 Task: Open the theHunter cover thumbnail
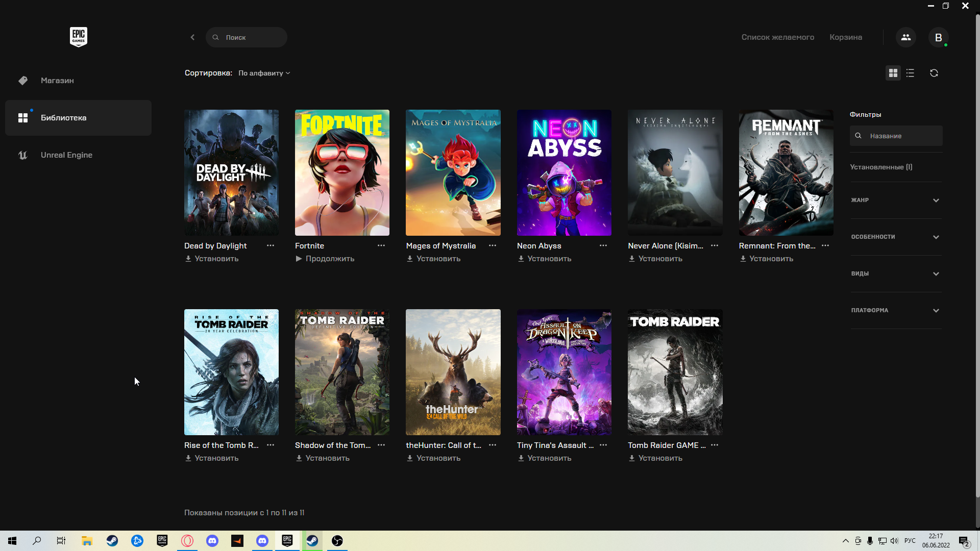click(453, 372)
